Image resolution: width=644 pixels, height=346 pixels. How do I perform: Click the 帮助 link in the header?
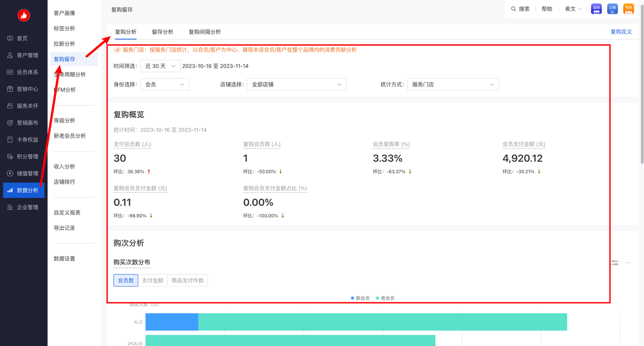click(547, 9)
